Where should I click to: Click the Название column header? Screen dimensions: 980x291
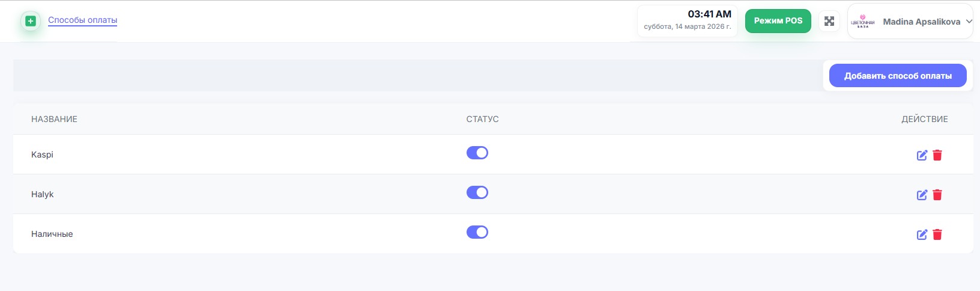54,119
